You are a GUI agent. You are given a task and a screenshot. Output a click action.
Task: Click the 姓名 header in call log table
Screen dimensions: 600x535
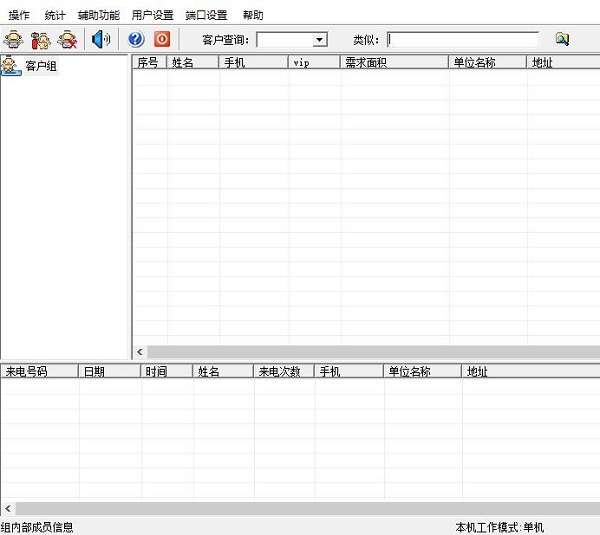[x=223, y=371]
